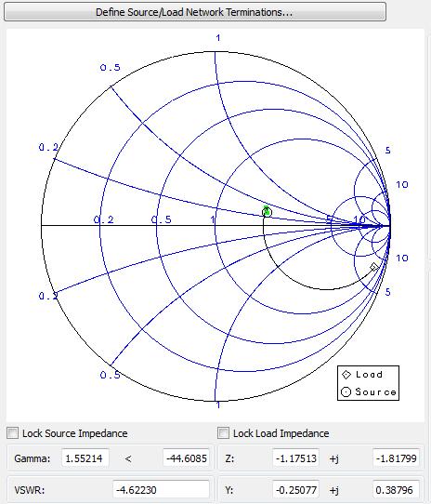Click the Y real part field -0.25077
This screenshot has width=431, height=504.
click(296, 490)
